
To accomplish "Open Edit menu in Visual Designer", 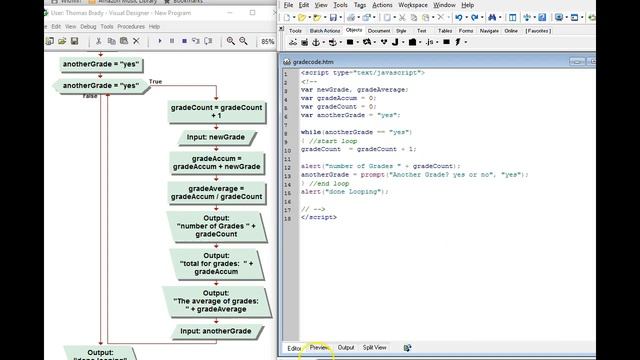I will (56, 27).
